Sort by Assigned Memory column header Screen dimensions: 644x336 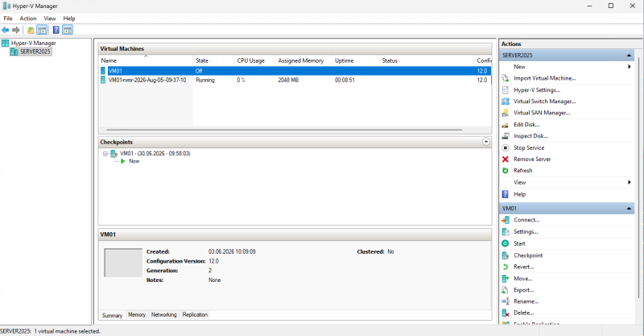pyautogui.click(x=303, y=60)
